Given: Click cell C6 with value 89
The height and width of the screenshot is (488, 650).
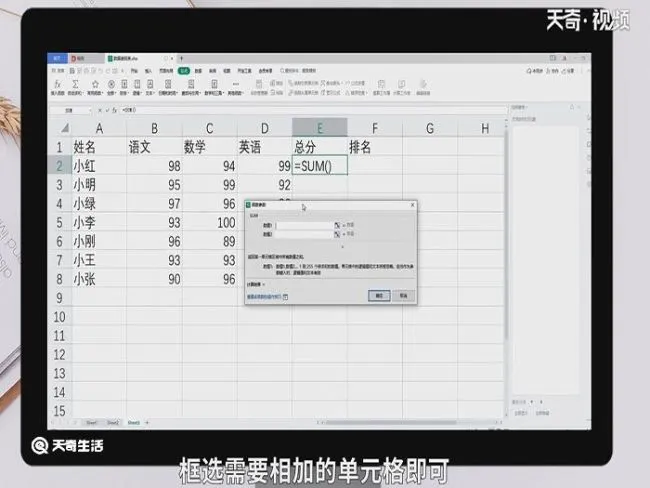Looking at the screenshot, I should [209, 241].
